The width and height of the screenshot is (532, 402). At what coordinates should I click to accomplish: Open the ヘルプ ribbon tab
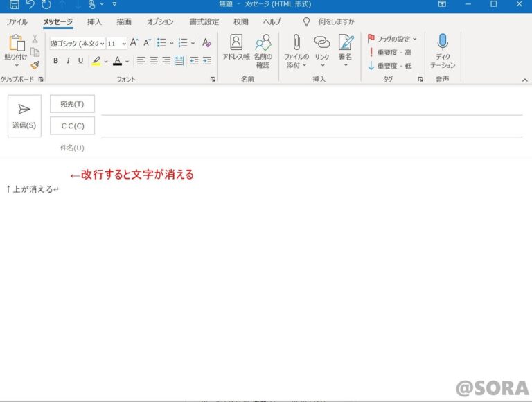coord(272,21)
